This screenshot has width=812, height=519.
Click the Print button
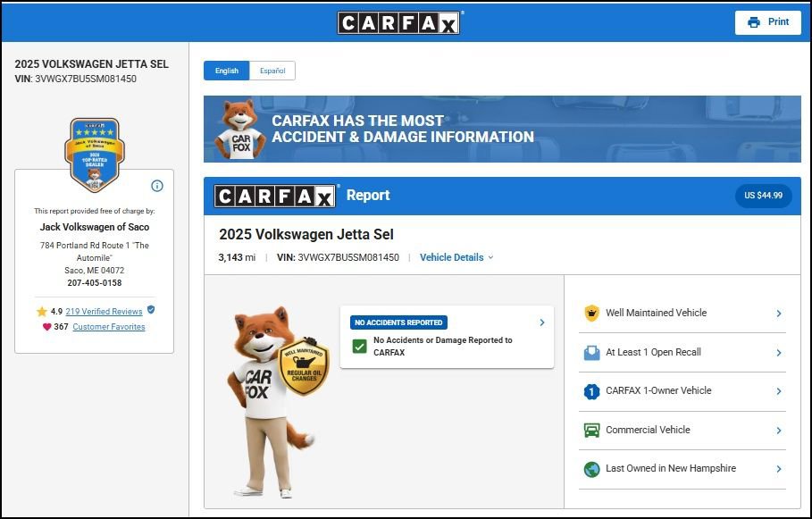click(768, 22)
